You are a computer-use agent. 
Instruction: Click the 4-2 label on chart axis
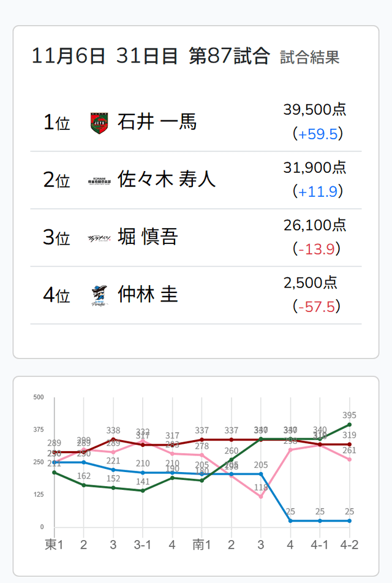click(x=349, y=545)
